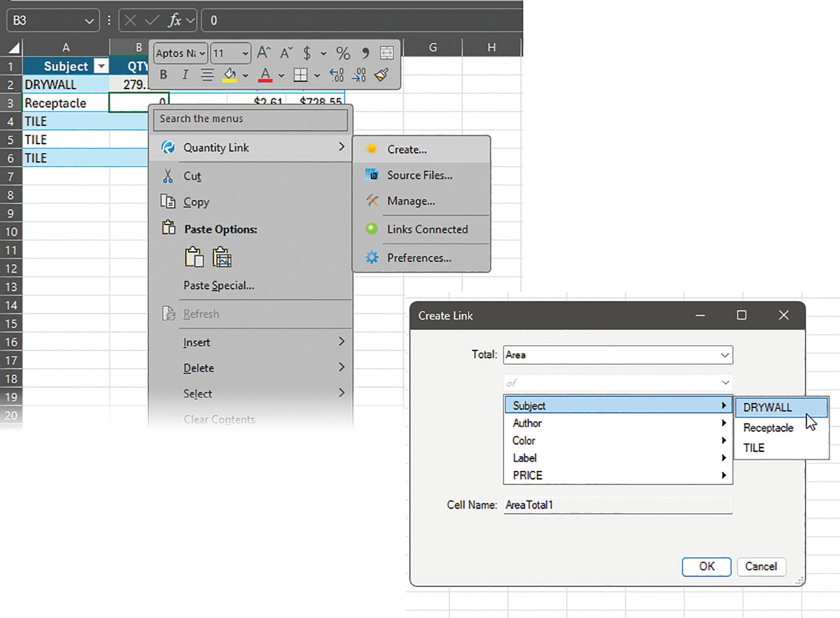Open the font size dropdown
840x618 pixels.
(245, 53)
